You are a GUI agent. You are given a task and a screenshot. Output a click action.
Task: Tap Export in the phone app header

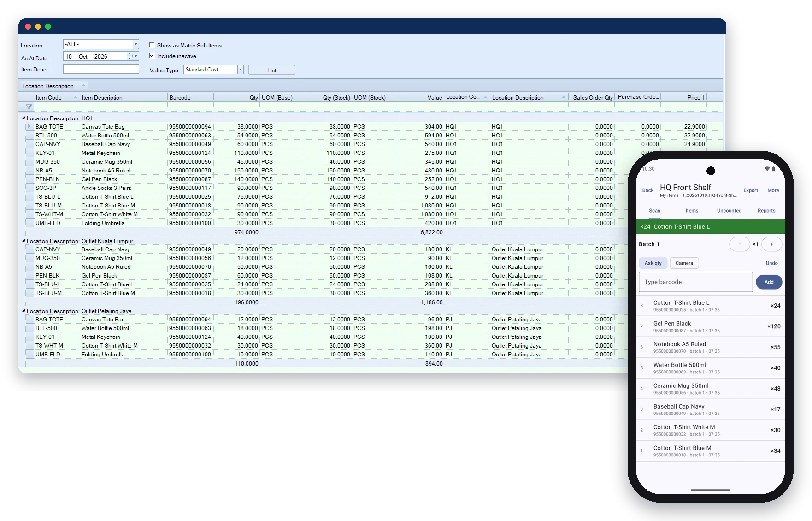(x=750, y=190)
